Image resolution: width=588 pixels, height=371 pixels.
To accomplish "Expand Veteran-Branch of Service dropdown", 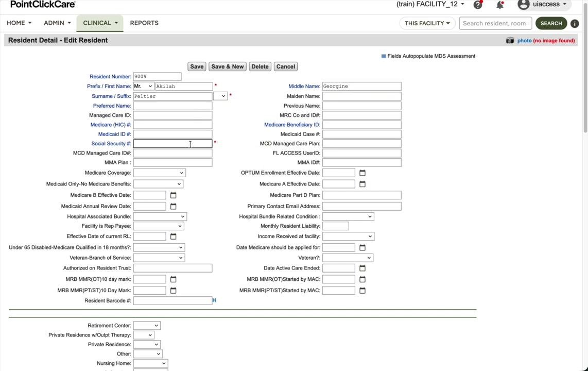I will point(159,258).
